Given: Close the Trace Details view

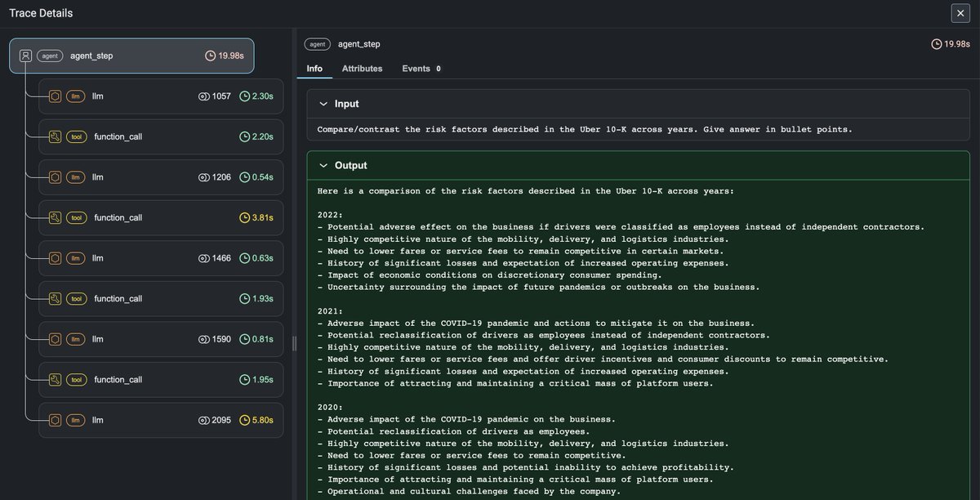Looking at the screenshot, I should pos(960,13).
